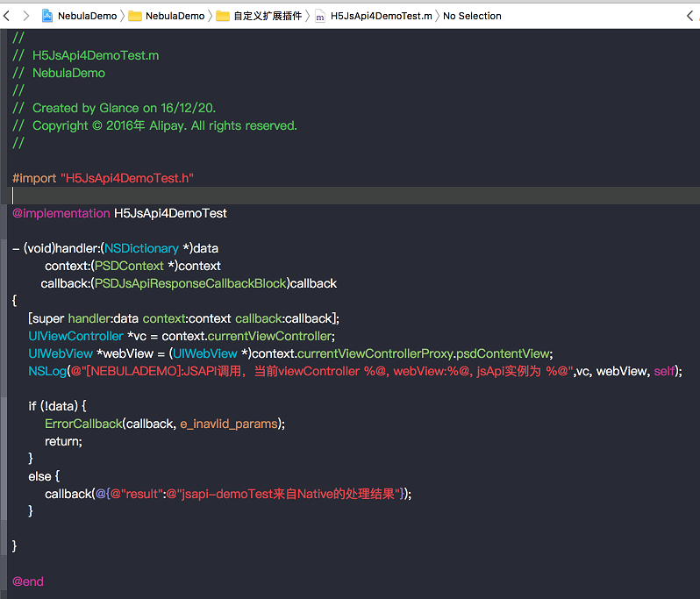Go forward using the jump bar forward arrow
Viewport: 700px width, 599px height.
[25, 16]
